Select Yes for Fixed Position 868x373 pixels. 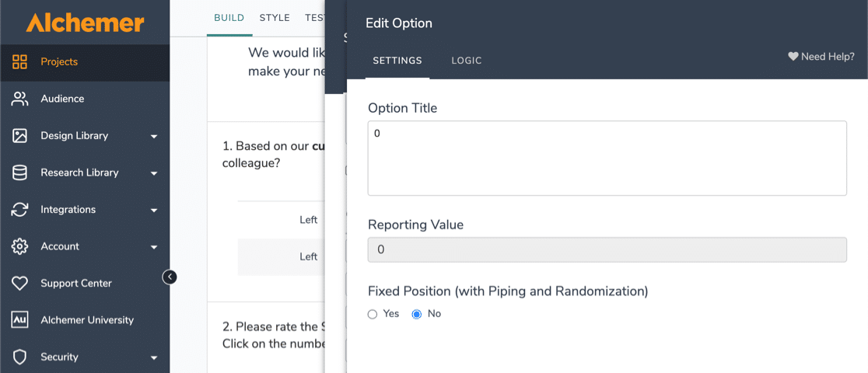(x=372, y=315)
